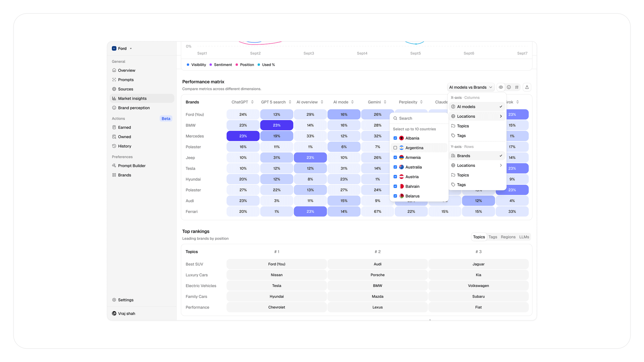Expand the Ford workspace switcher

pyautogui.click(x=122, y=48)
